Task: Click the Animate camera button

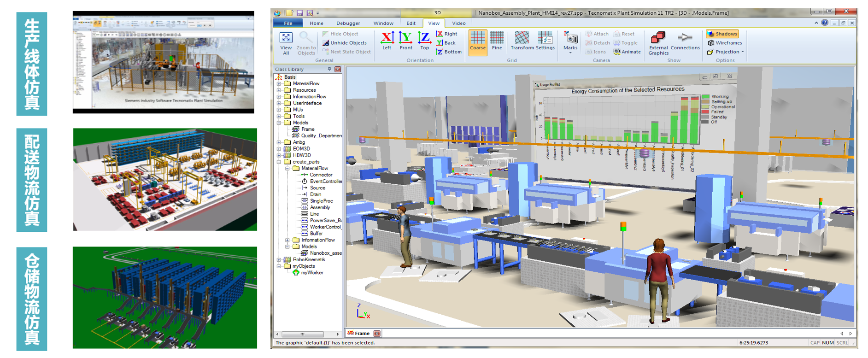Action: [x=627, y=52]
